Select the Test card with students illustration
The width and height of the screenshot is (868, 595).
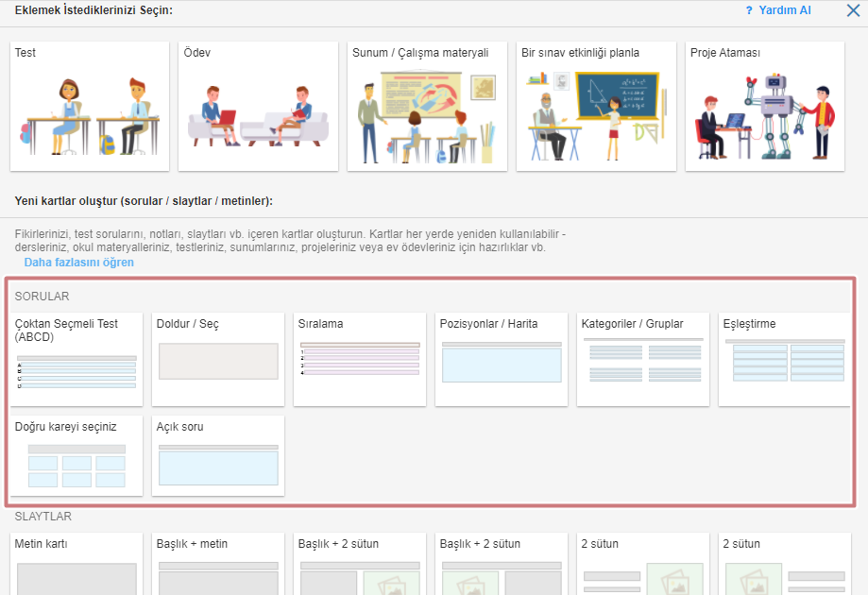90,107
